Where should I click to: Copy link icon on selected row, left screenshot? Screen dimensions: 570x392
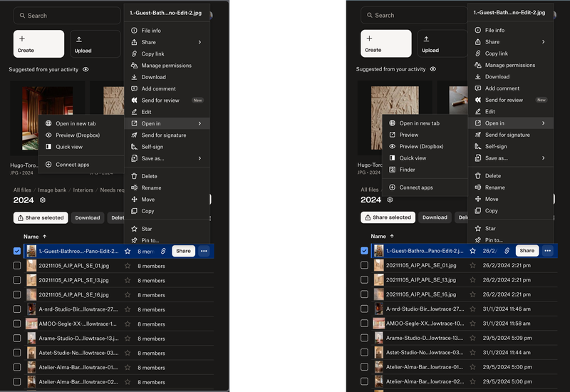click(163, 251)
